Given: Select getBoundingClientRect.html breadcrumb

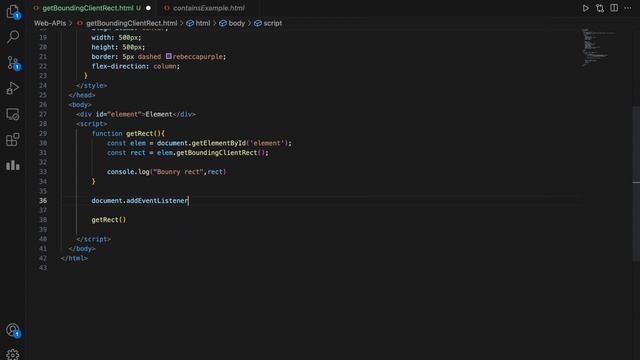Looking at the screenshot, I should pyautogui.click(x=131, y=23).
